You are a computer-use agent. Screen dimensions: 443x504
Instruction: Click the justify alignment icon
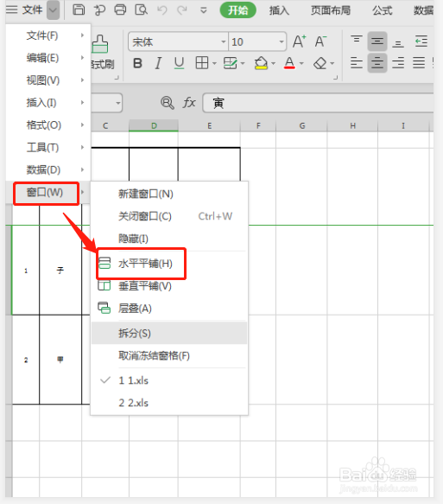coord(419,63)
